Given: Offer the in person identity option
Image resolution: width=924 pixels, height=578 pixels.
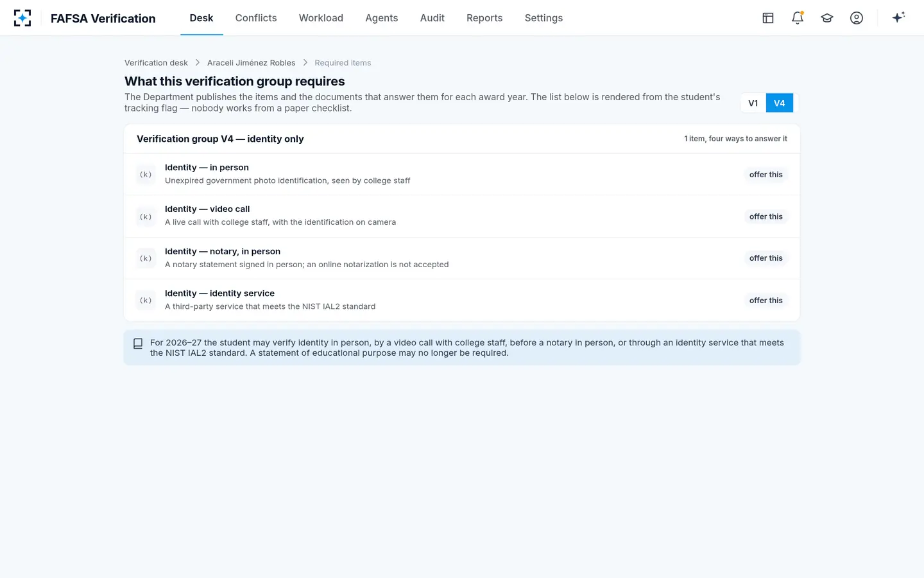Looking at the screenshot, I should tap(766, 175).
